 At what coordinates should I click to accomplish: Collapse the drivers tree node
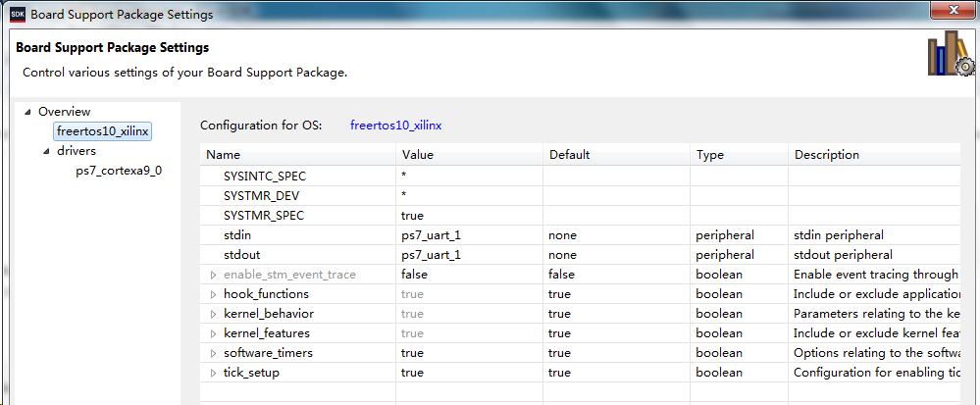[x=46, y=151]
